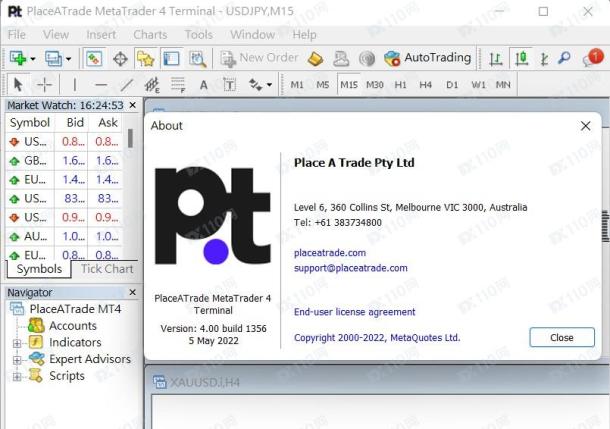Open the File menu
610x429 pixels.
tap(17, 35)
